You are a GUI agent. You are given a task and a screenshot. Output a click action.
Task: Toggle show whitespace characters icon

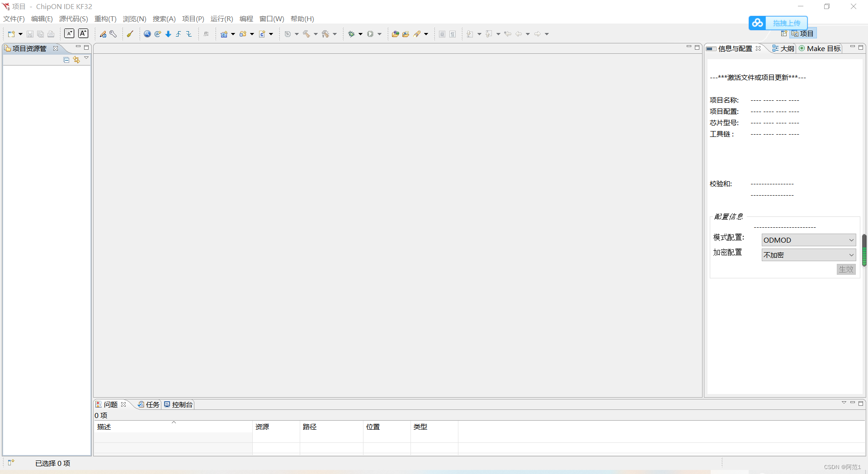(453, 34)
